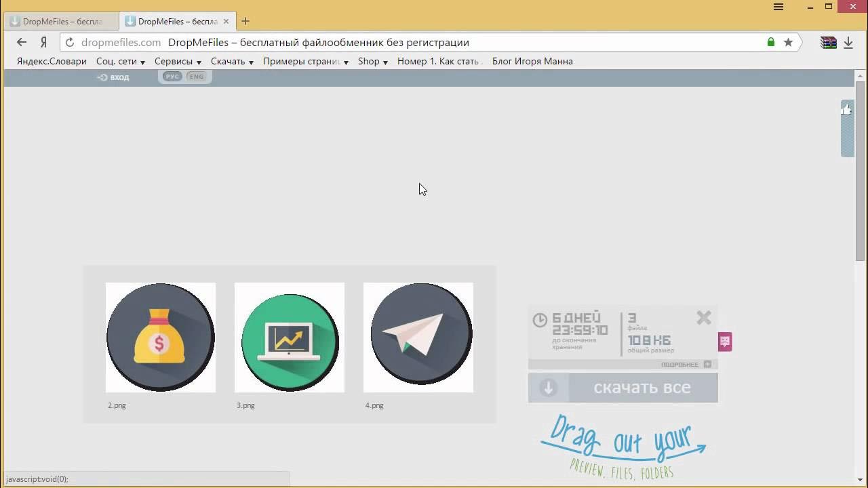This screenshot has height=488, width=868.
Task: Open the Блог Игоря Манна bookmark
Action: [532, 61]
